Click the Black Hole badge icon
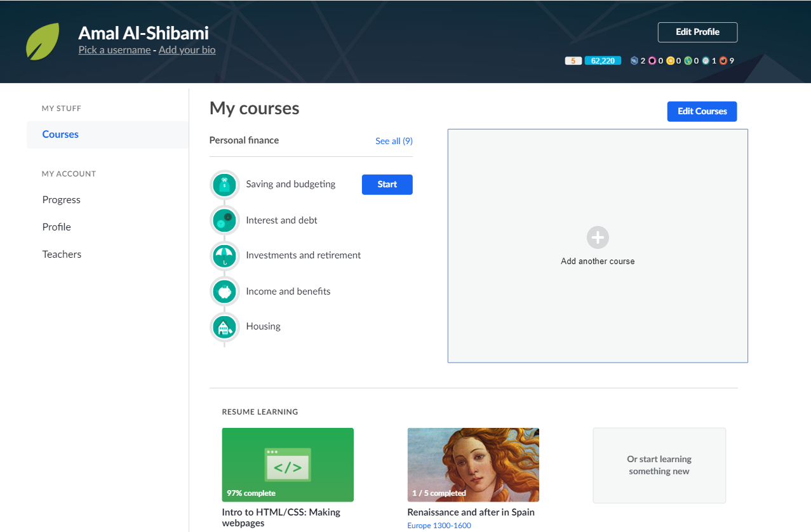Image resolution: width=811 pixels, height=532 pixels. pyautogui.click(x=652, y=61)
